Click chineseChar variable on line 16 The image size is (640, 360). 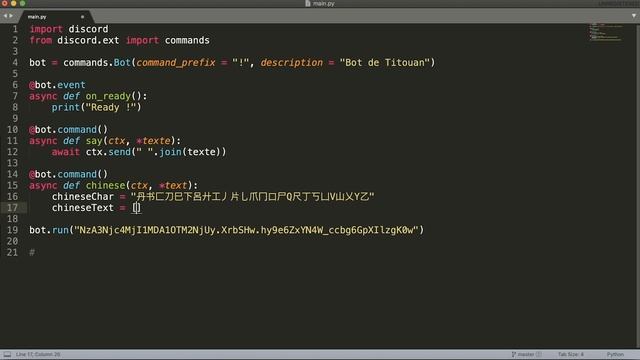82,196
